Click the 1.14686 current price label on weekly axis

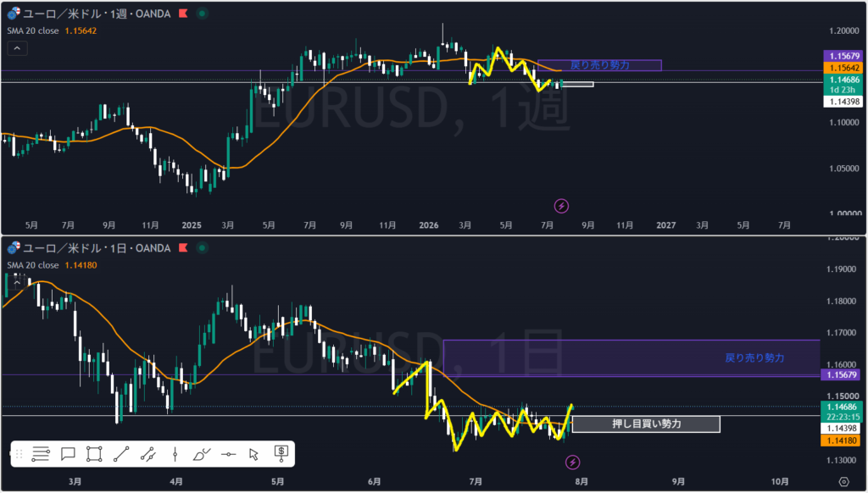pos(843,80)
